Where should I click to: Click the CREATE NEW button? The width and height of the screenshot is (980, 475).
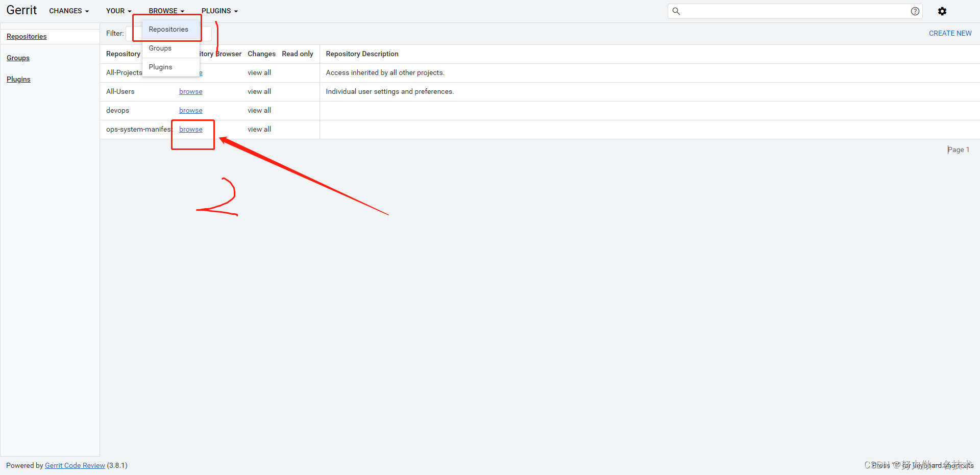click(950, 33)
